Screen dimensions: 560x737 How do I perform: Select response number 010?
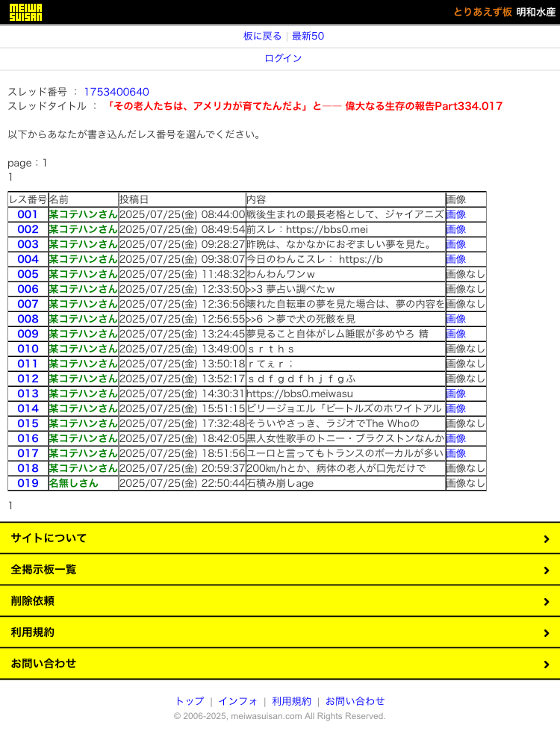pos(28,349)
